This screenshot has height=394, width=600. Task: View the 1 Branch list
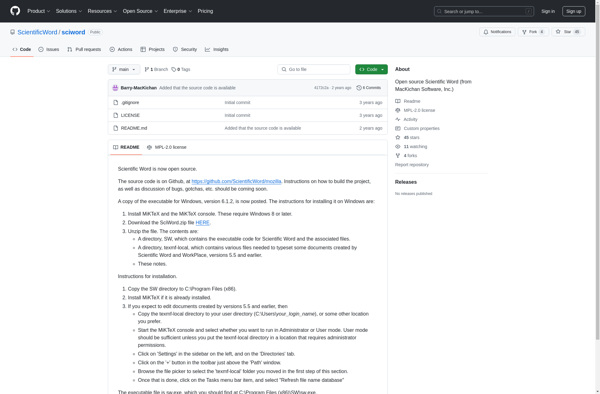(156, 69)
